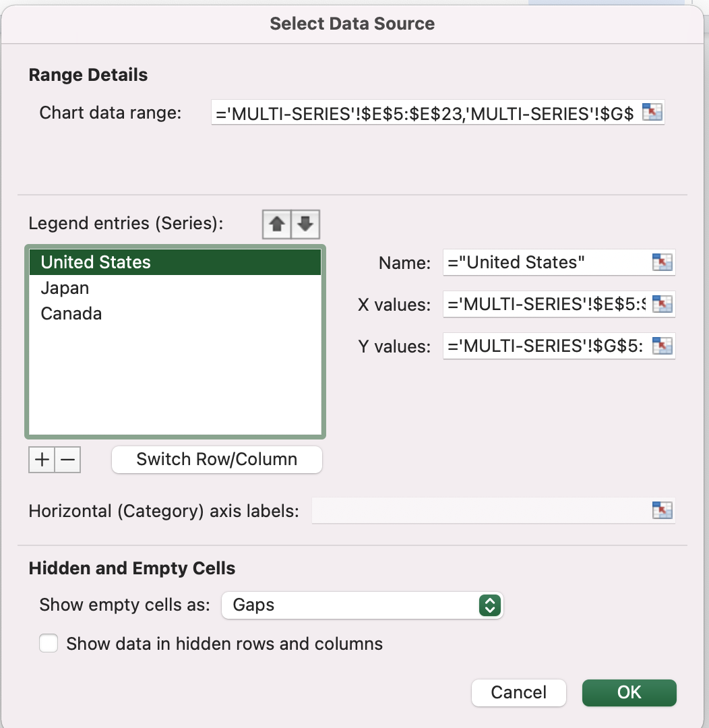The width and height of the screenshot is (709, 728).
Task: Add a new series using the plus icon
Action: pos(41,459)
